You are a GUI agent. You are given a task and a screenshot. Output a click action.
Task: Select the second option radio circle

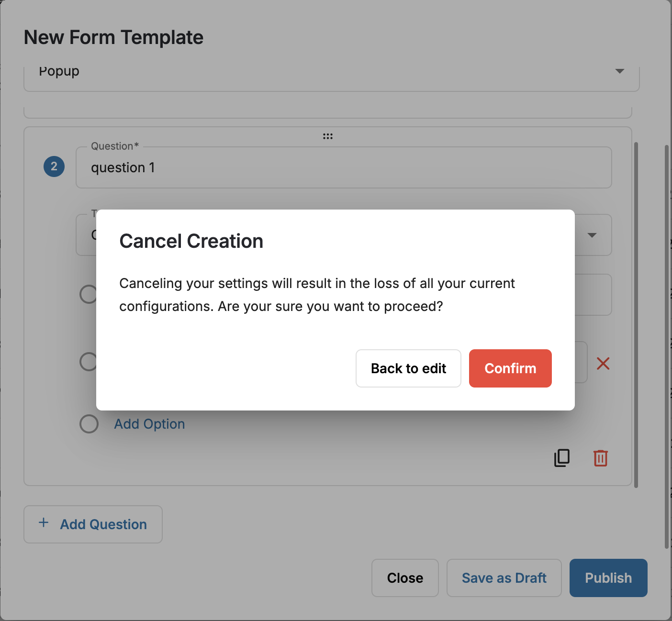[x=88, y=361]
